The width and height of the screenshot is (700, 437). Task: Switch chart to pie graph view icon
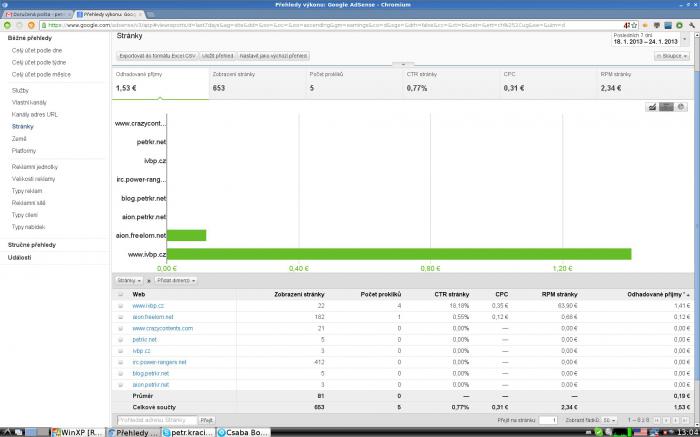[x=680, y=107]
